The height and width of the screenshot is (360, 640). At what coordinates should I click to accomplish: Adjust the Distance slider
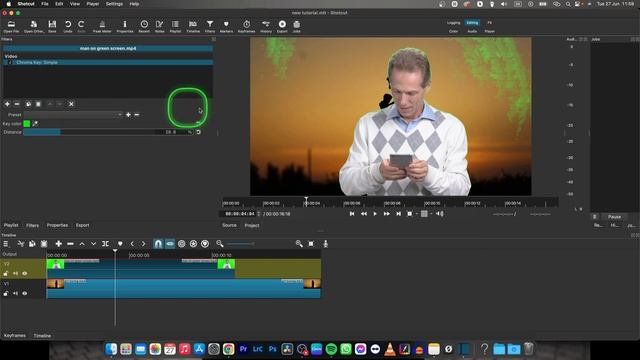(107, 132)
